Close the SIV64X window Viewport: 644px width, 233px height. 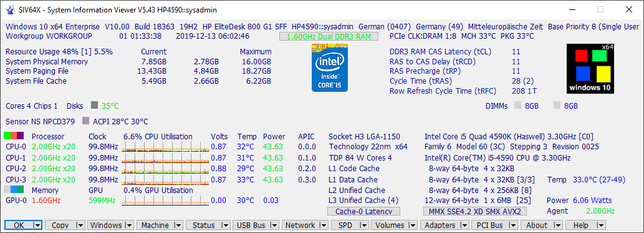pyautogui.click(x=628, y=9)
